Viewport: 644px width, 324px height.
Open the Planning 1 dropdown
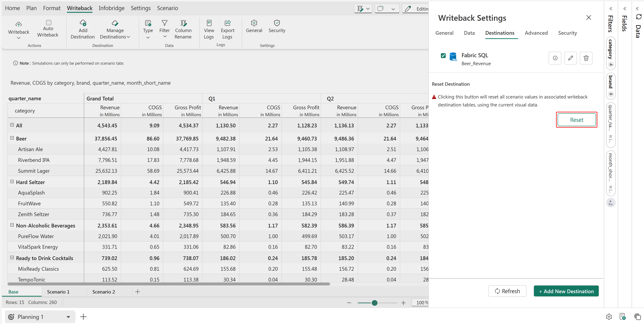coord(68,317)
